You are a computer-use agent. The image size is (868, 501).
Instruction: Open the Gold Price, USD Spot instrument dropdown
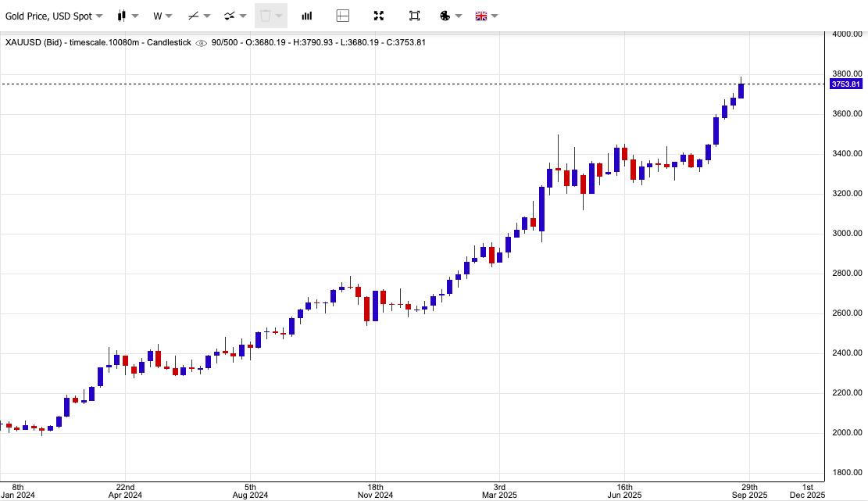pos(54,16)
